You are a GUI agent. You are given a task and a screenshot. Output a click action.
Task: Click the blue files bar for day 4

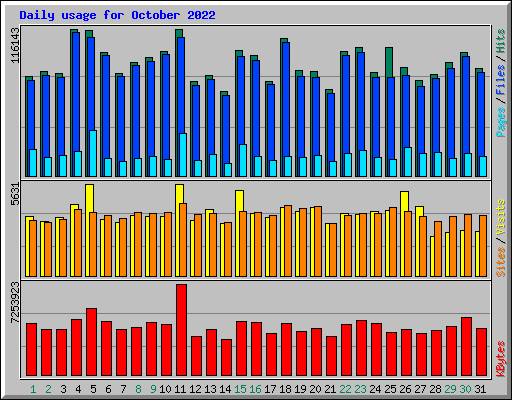click(x=76, y=92)
